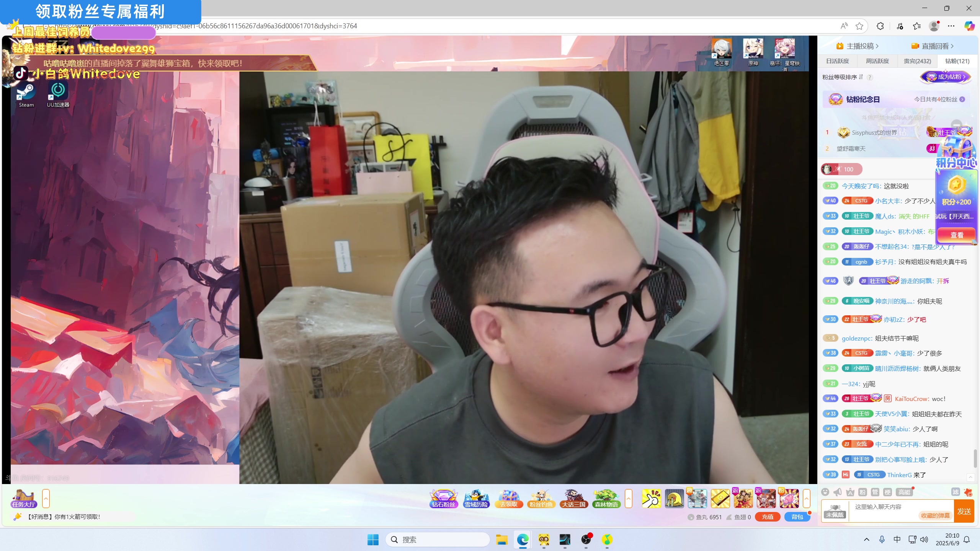
Task: Open Edge settings and more menu
Action: [x=951, y=26]
